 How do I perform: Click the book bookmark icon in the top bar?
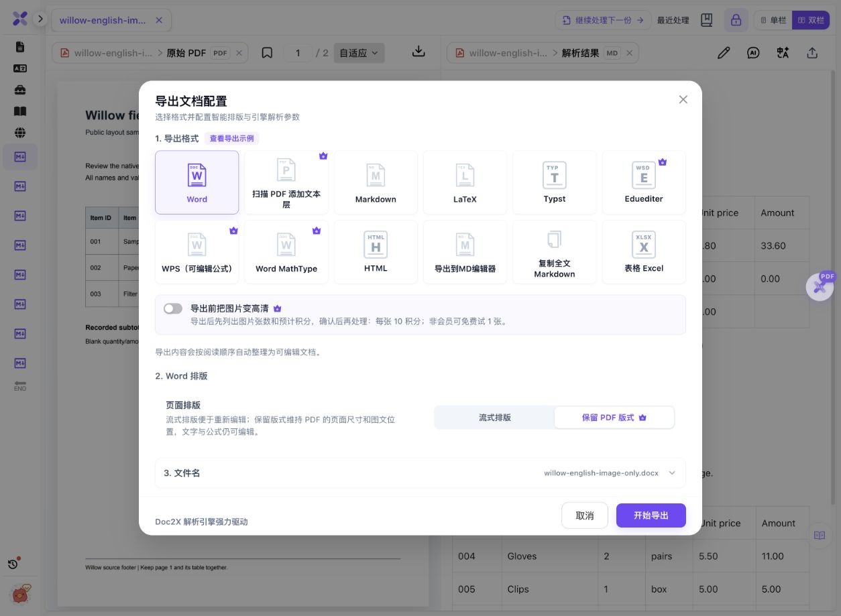pos(706,20)
